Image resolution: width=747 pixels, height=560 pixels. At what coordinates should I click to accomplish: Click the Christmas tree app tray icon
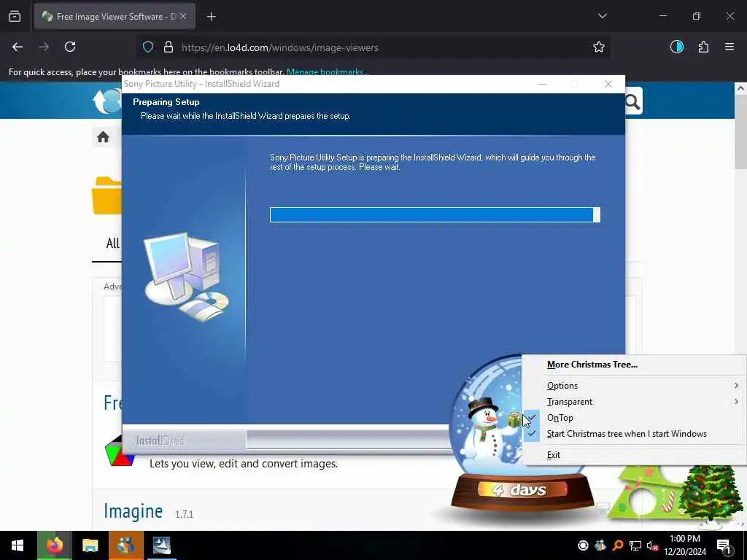(x=600, y=545)
